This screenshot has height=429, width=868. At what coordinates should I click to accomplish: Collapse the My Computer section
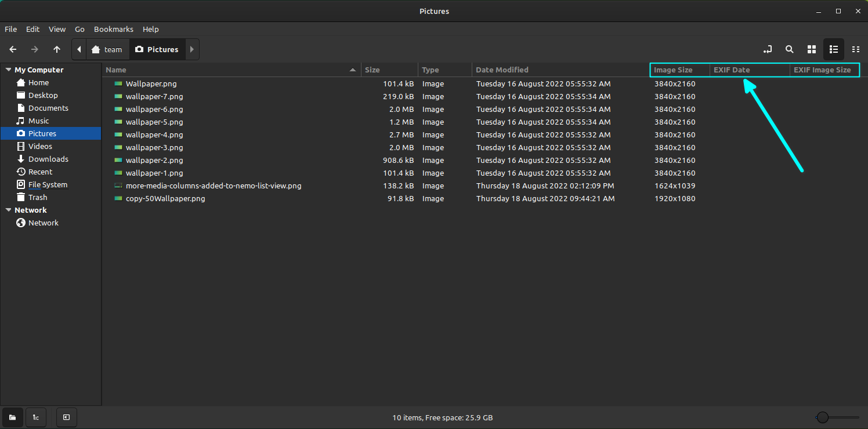coord(9,70)
